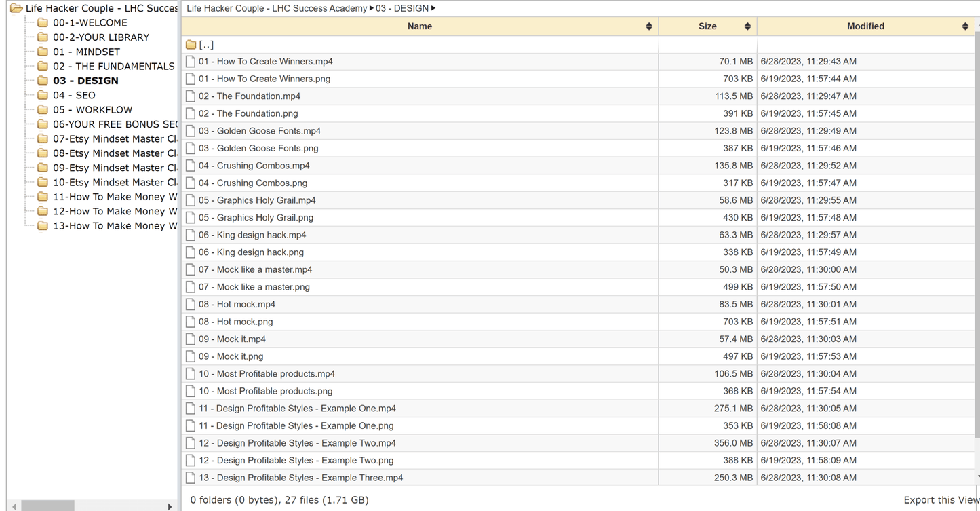980x511 pixels.
Task: Select 12 - Design Profitable Styles - Example Two.mp4
Action: pyautogui.click(x=297, y=443)
